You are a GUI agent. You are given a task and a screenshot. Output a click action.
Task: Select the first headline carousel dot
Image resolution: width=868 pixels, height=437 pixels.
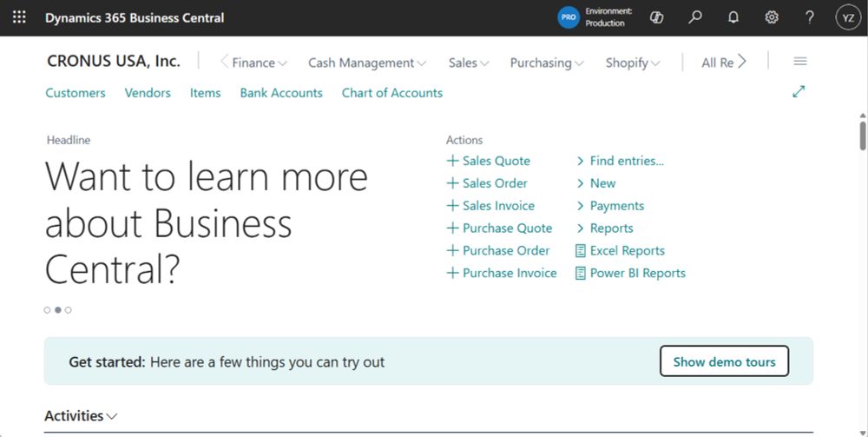point(47,310)
